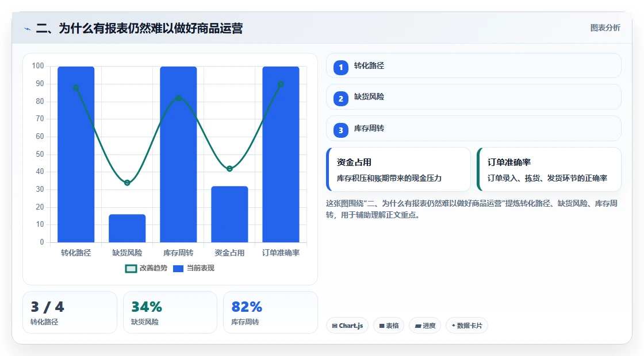Click the trend line point above 资金占用
Viewport: 644px width, 356px height.
[x=229, y=169]
